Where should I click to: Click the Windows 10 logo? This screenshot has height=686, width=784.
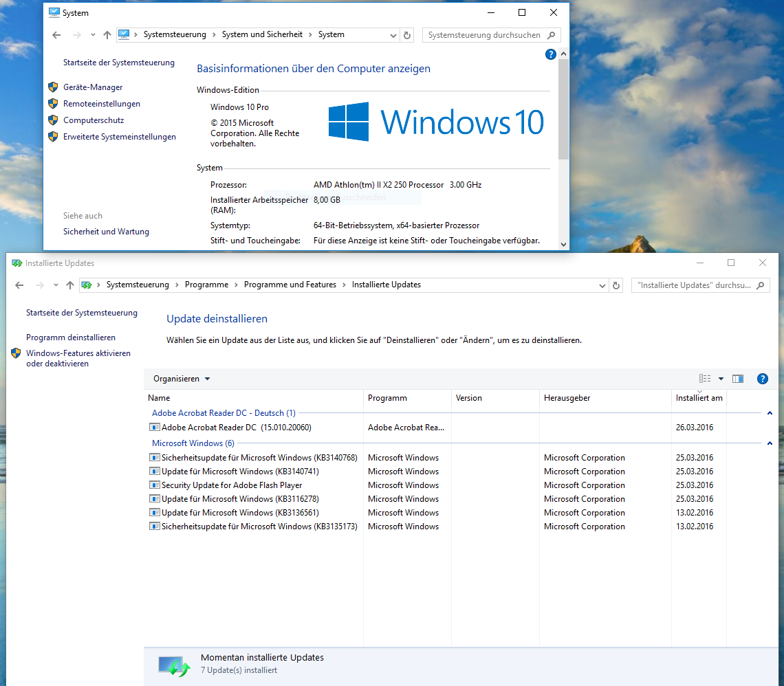pos(436,122)
